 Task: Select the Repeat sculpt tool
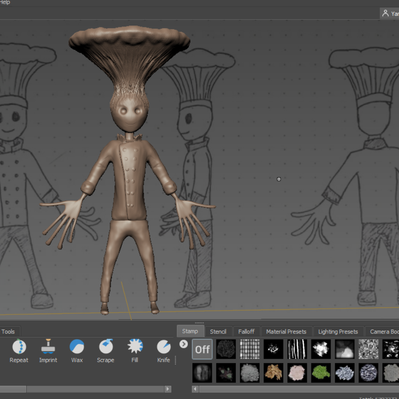point(19,351)
